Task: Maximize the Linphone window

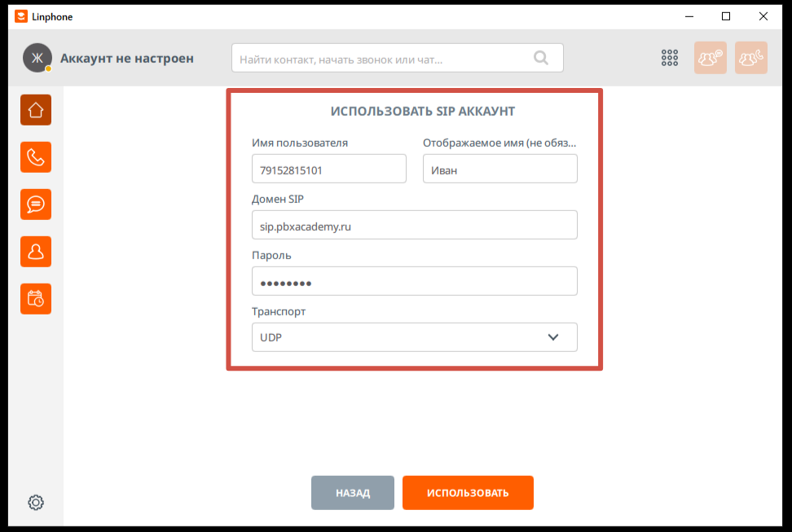Action: tap(726, 16)
